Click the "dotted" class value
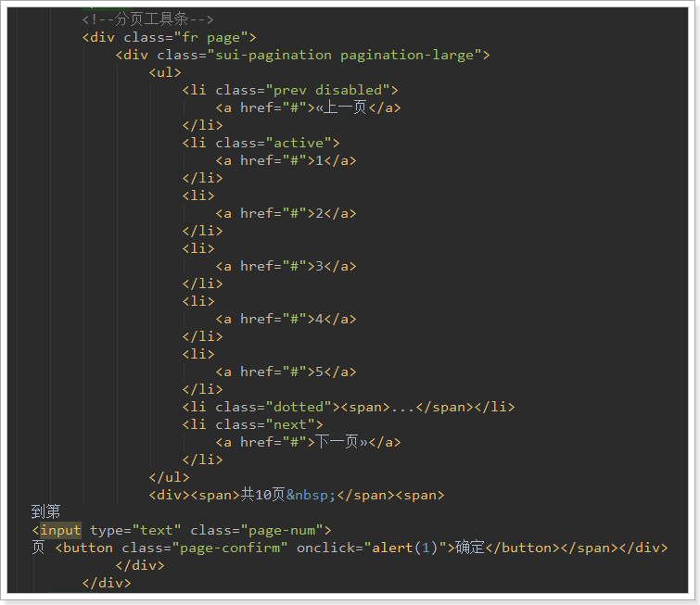This screenshot has height=605, width=700. (299, 407)
